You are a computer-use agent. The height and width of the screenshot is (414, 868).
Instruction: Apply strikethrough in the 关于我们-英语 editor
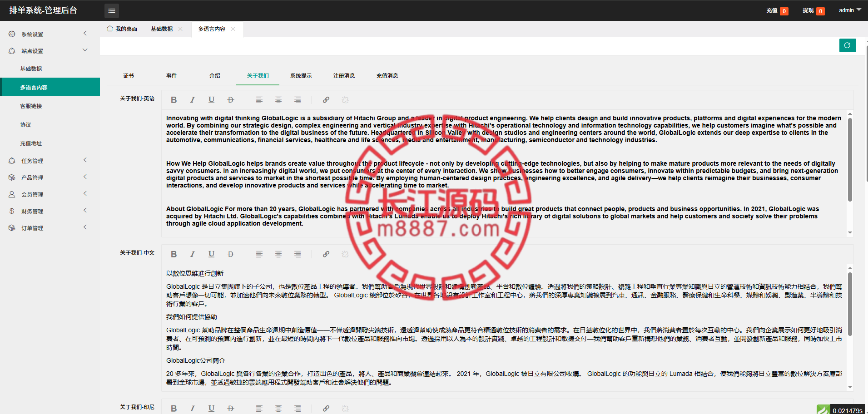pos(231,100)
